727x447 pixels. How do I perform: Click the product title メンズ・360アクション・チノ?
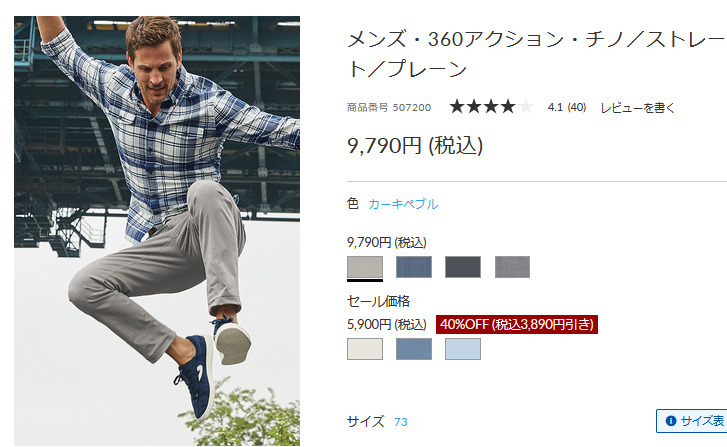coord(536,54)
